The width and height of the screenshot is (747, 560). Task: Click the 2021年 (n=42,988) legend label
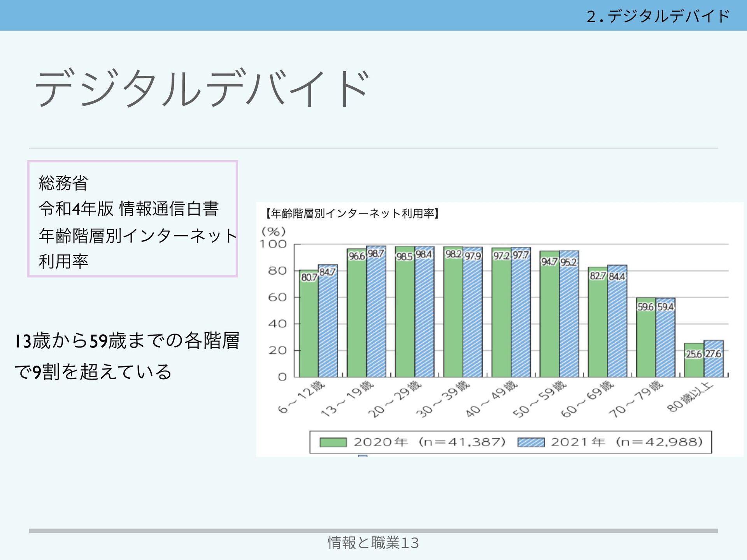(x=626, y=442)
